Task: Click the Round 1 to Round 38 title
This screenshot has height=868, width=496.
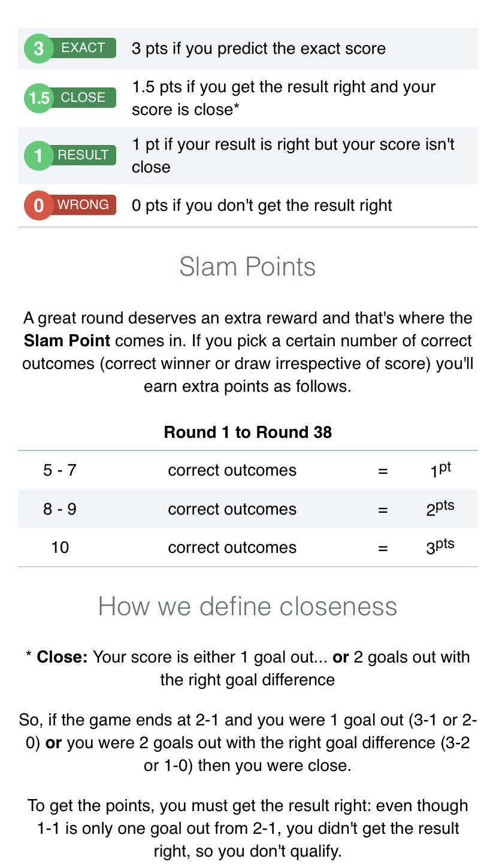Action: tap(247, 433)
